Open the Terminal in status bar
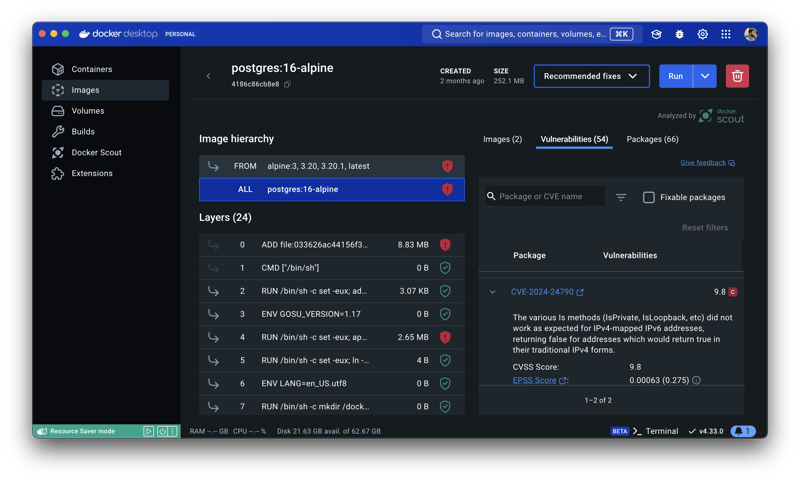 coord(656,431)
